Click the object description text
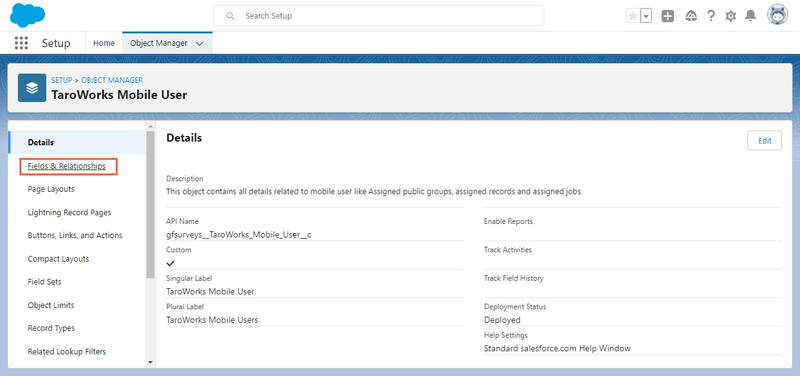The height and width of the screenshot is (376, 800). pos(373,192)
